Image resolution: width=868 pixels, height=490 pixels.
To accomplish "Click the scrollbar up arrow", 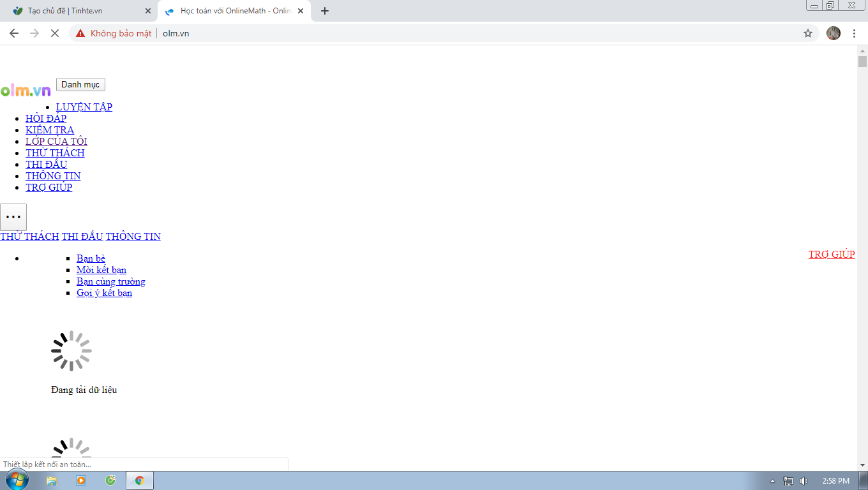I will pos(862,50).
